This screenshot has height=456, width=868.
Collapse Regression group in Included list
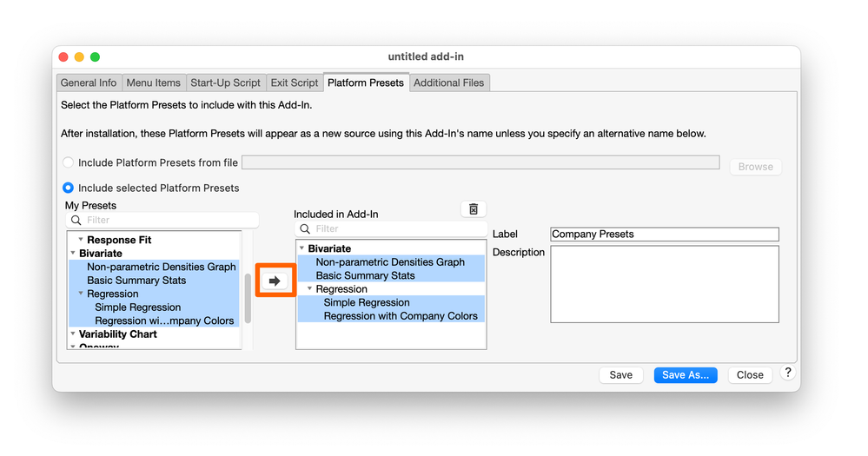[x=309, y=288]
